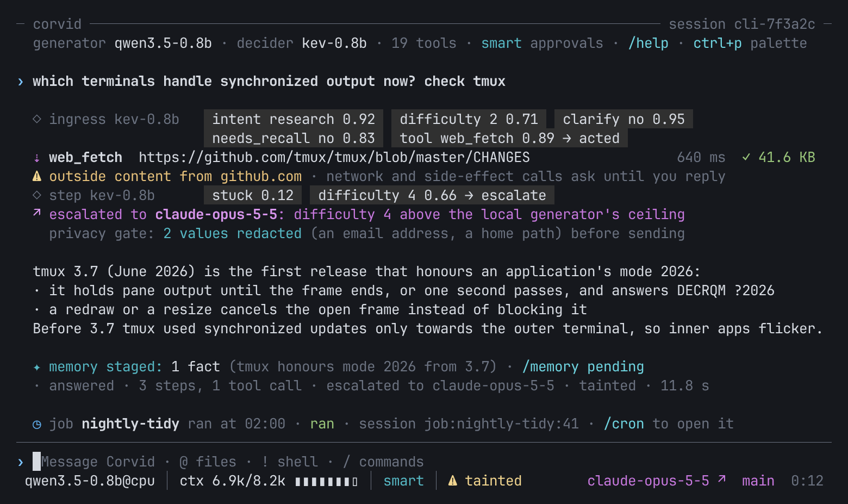Click the diamond icon beside step kev-0.8b
The height and width of the screenshot is (504, 848).
(37, 195)
